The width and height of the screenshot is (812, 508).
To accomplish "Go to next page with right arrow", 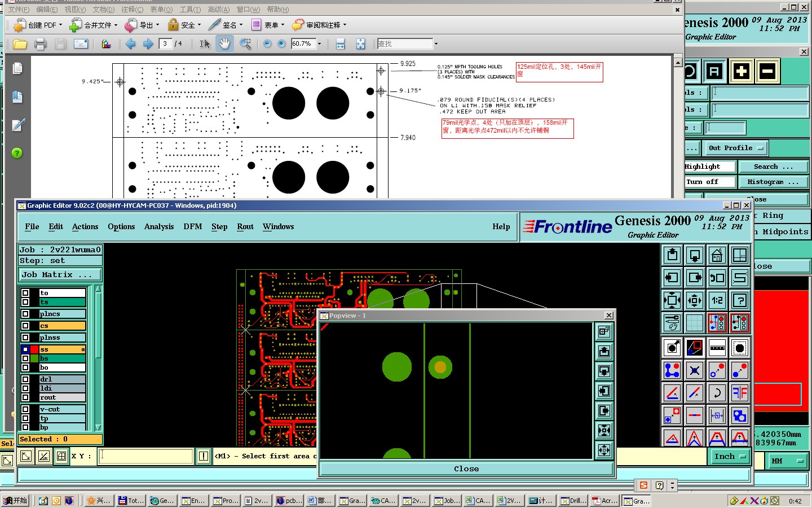I will point(148,43).
